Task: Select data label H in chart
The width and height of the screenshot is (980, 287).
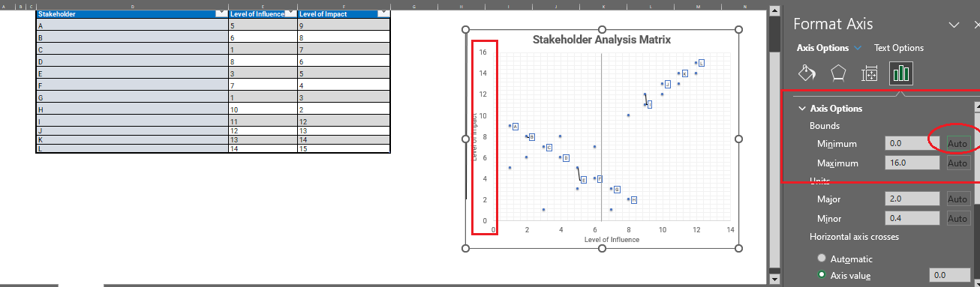Action: [633, 200]
